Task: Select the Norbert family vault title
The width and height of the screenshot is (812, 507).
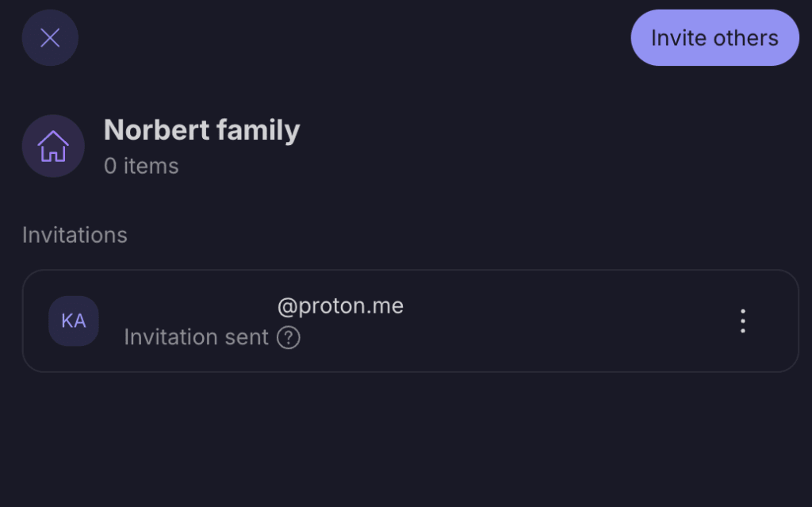Action: 201,130
